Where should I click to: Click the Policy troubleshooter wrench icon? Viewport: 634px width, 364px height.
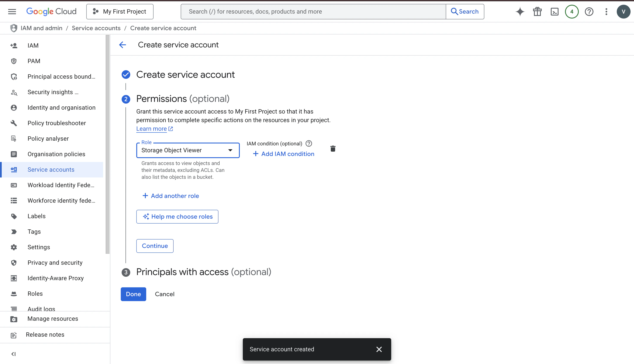(14, 123)
